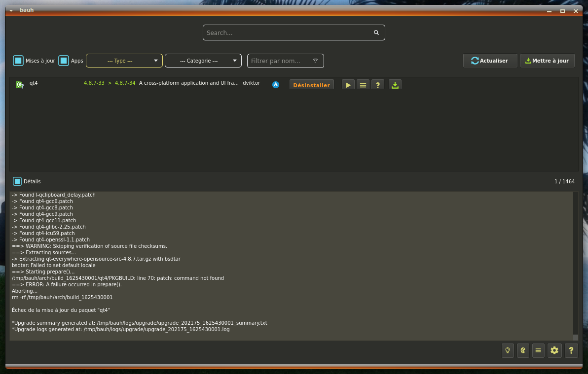Click log line 'Found qt4-gcc11.patch'

[x=44, y=220]
